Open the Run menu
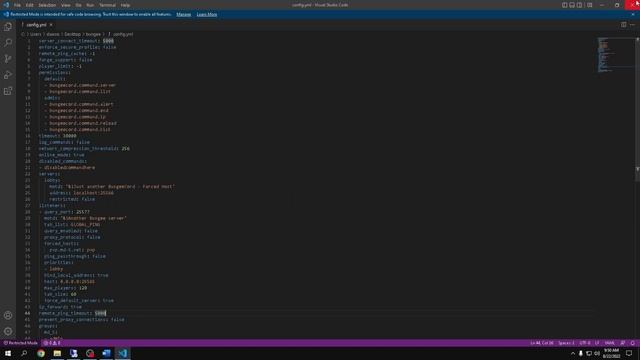 (90, 5)
